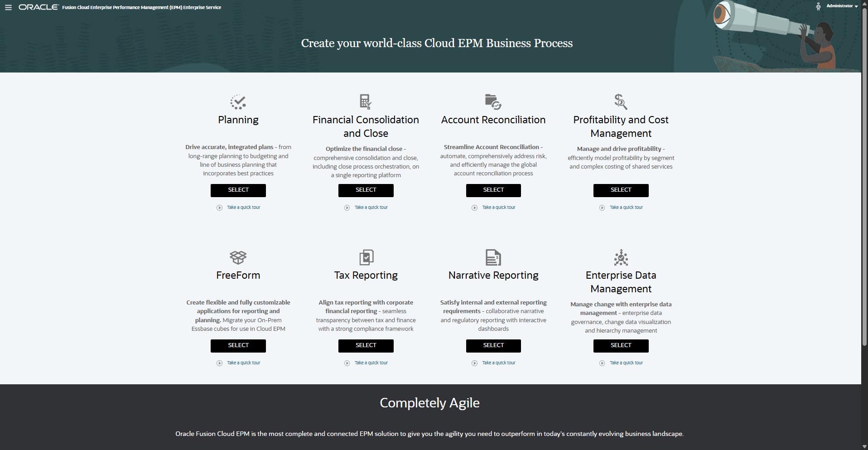
Task: Click the Account Reconciliation heading
Action: click(x=493, y=120)
